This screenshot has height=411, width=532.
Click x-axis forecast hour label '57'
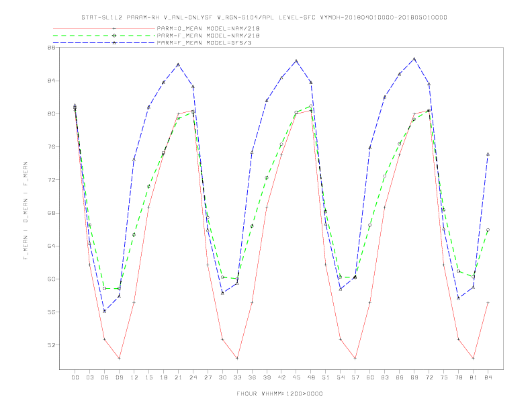[355, 377]
